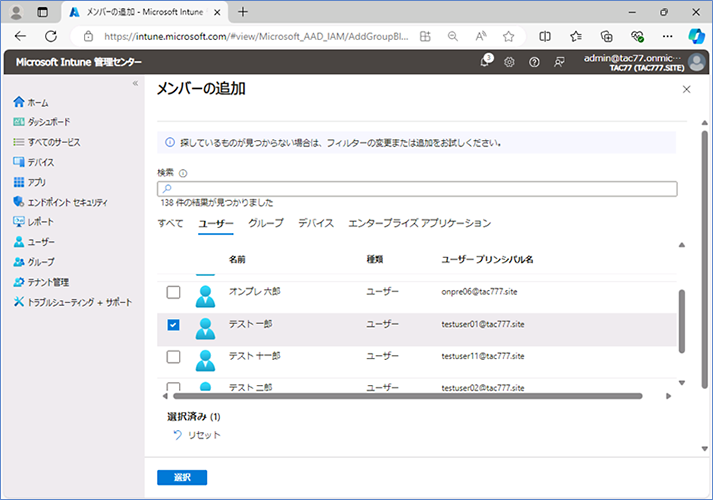Screen dimensions: 713x500
Task: Open the tab actions menu icon
Action: coord(42,12)
